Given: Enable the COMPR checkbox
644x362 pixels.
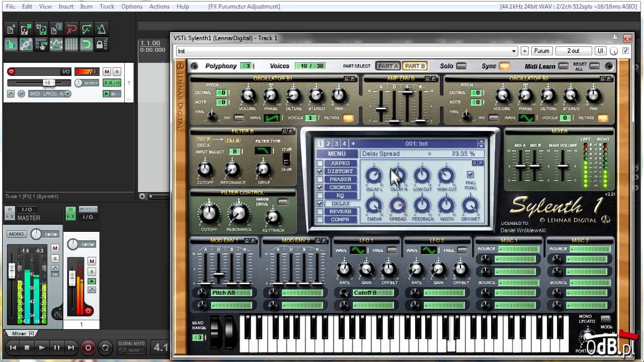Looking at the screenshot, I should (x=319, y=220).
